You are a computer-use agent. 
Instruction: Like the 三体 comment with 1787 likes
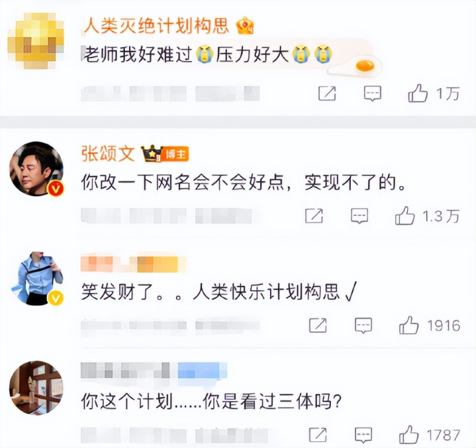point(408,435)
